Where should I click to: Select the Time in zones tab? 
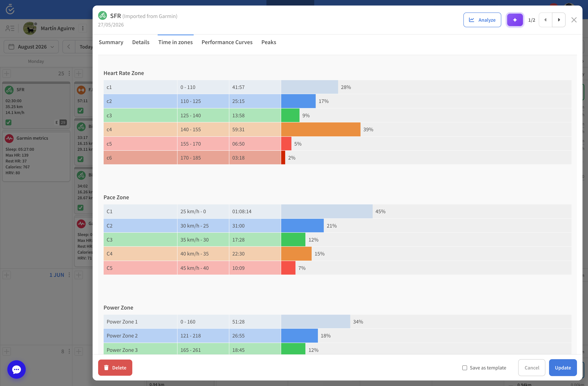(175, 42)
